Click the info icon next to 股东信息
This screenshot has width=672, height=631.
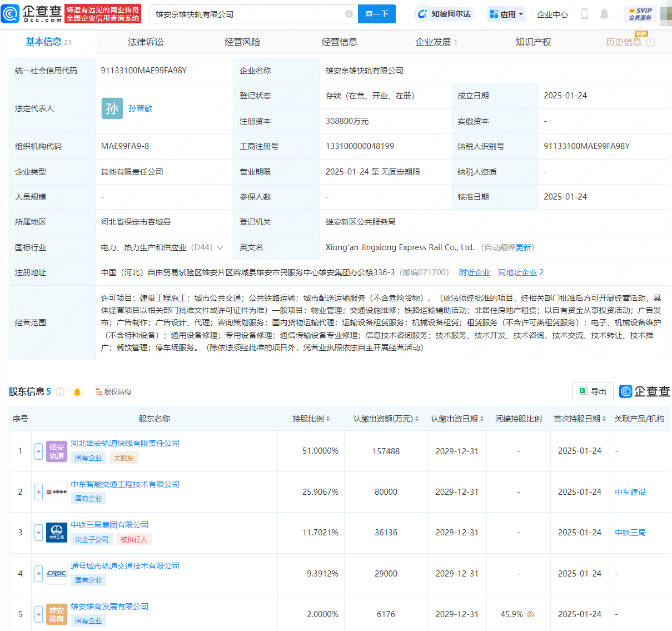(60, 392)
